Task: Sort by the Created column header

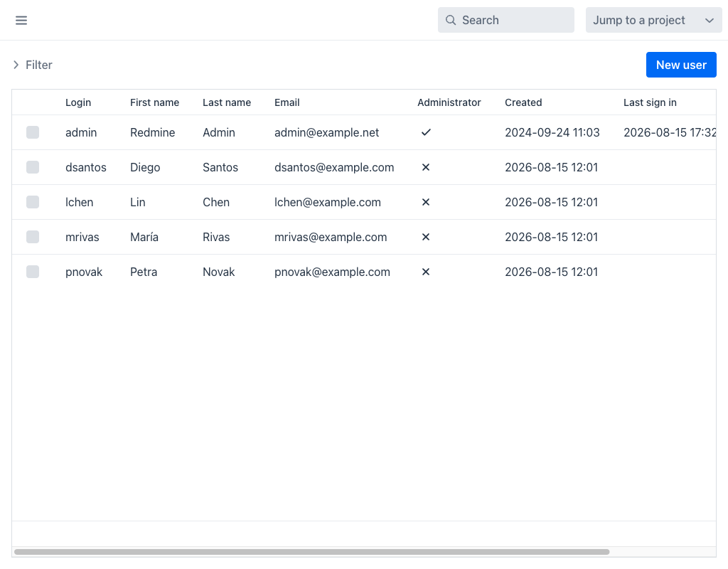Action: tap(523, 102)
